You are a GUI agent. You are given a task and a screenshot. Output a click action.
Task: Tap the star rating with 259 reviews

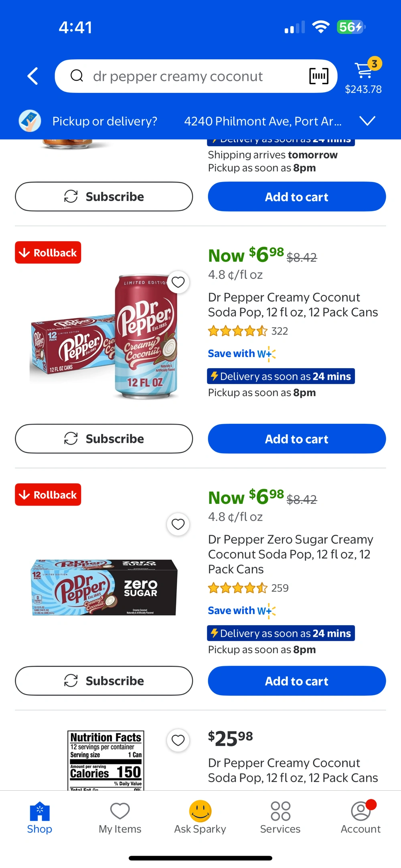pyautogui.click(x=237, y=588)
